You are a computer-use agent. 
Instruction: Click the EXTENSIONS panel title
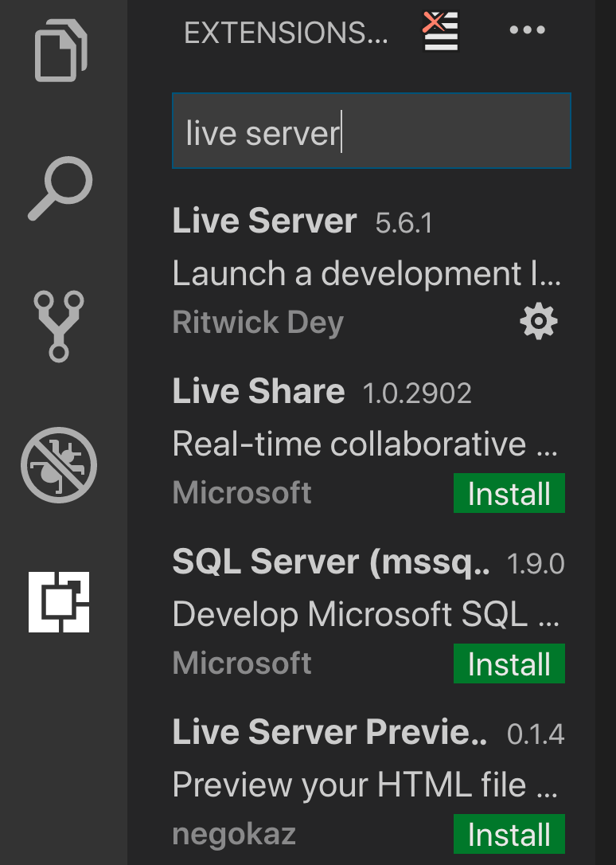tap(287, 32)
